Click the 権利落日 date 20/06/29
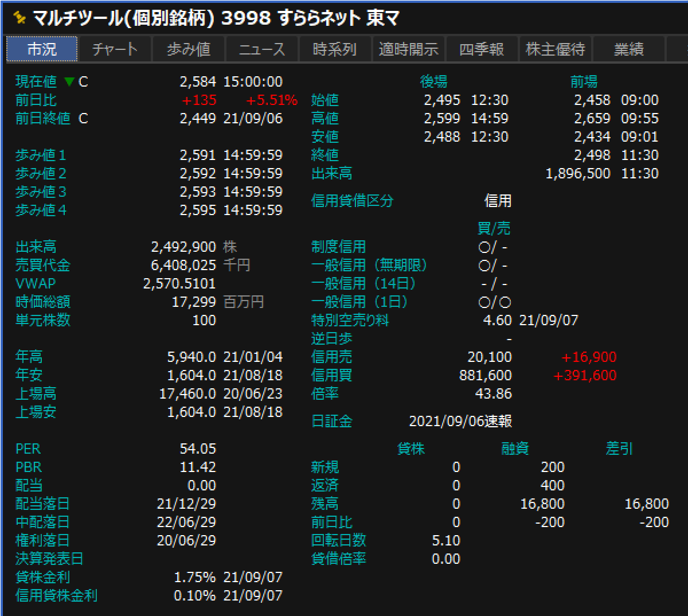Image resolution: width=688 pixels, height=616 pixels. (x=186, y=541)
